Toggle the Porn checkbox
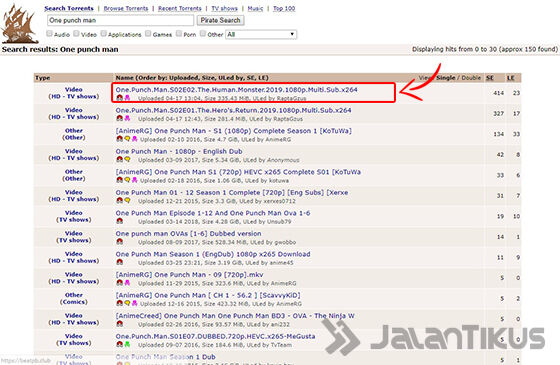Viewport: 560px width, 365px height. point(179,34)
